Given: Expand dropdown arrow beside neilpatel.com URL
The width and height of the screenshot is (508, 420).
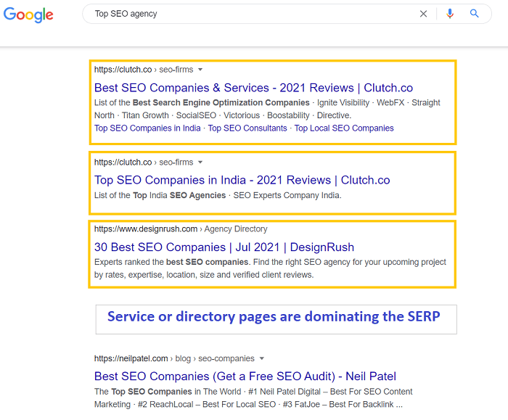Looking at the screenshot, I should click(262, 358).
